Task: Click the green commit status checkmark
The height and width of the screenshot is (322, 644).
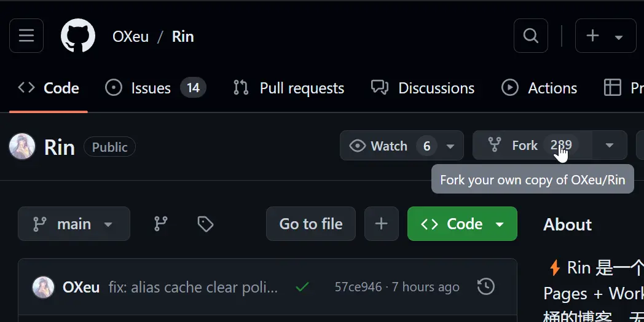Action: point(302,286)
